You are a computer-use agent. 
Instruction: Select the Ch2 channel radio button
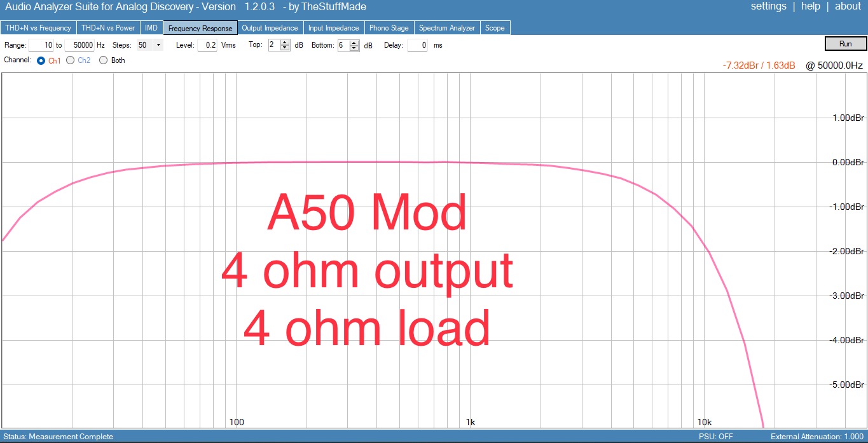(x=70, y=60)
